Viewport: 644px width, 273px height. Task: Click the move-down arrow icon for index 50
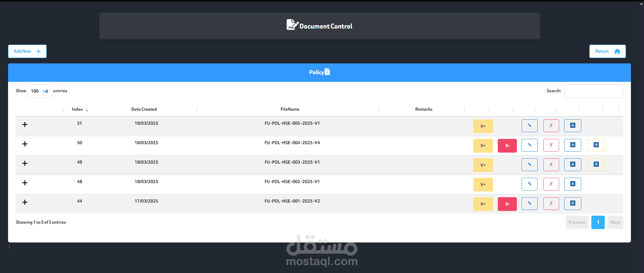click(596, 145)
